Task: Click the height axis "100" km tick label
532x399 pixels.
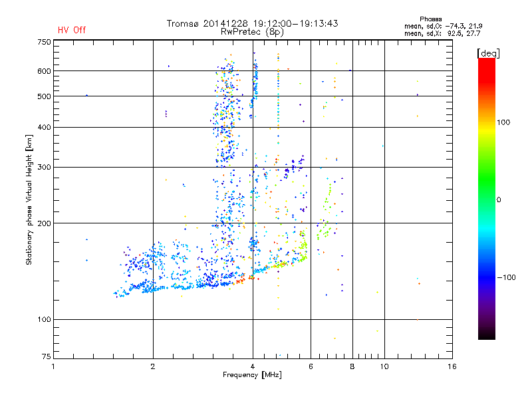Action: [44, 319]
